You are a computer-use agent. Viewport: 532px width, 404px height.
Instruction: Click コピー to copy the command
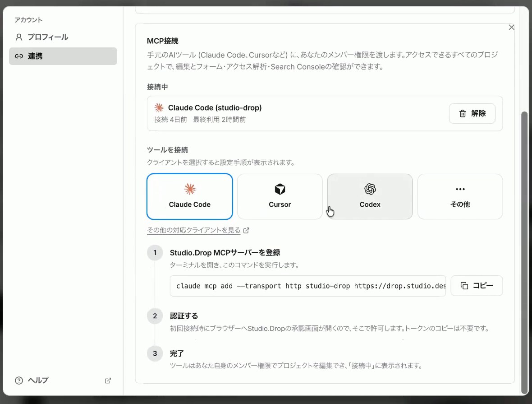point(477,286)
